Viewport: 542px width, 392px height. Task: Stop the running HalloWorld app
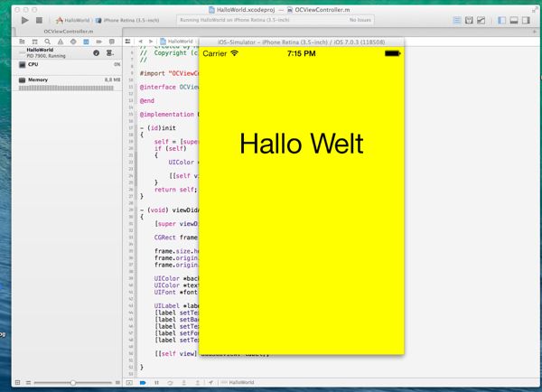(x=39, y=21)
